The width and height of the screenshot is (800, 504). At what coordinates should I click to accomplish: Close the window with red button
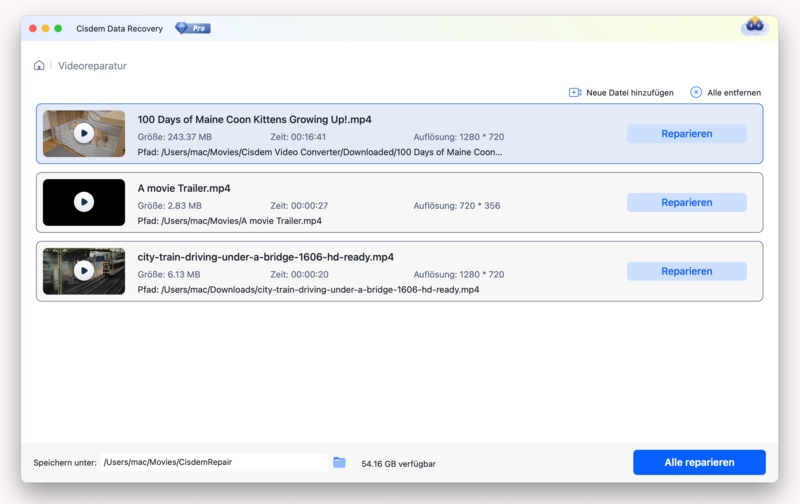click(33, 29)
